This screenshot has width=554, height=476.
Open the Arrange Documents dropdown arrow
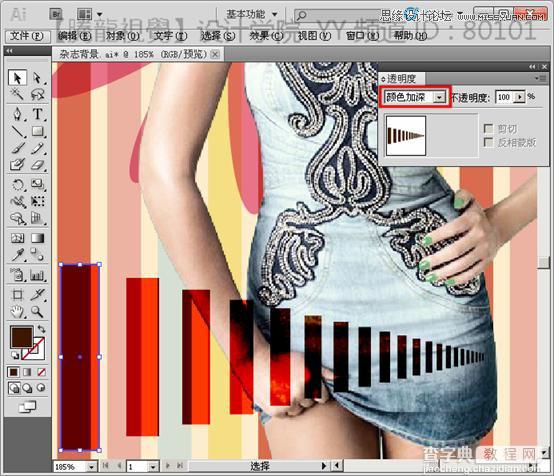point(100,14)
